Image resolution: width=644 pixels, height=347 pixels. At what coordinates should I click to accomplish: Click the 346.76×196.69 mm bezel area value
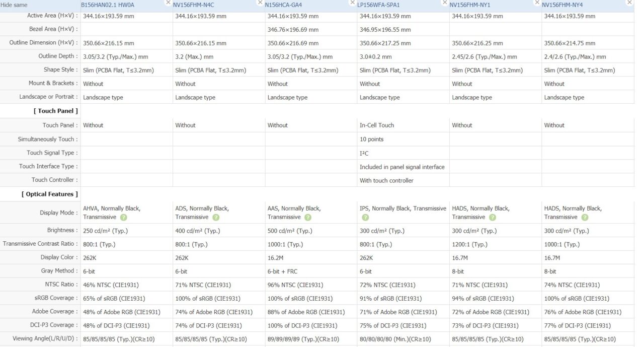click(293, 30)
